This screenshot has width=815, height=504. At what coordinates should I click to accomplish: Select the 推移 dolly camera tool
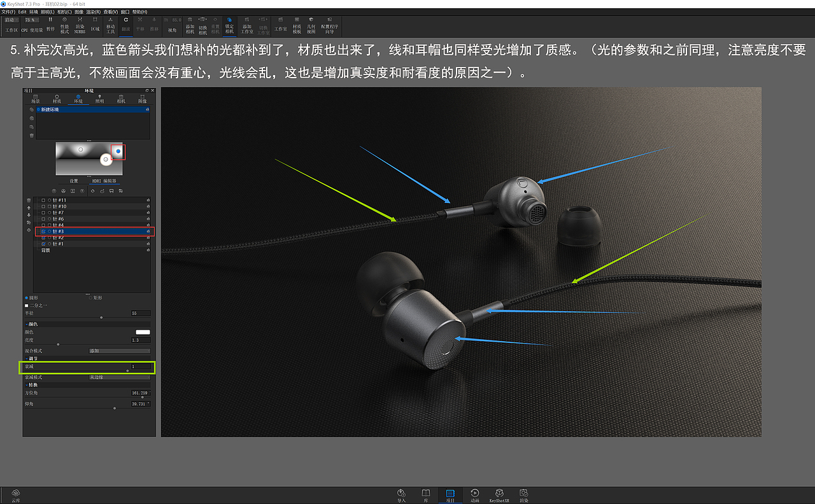click(154, 25)
